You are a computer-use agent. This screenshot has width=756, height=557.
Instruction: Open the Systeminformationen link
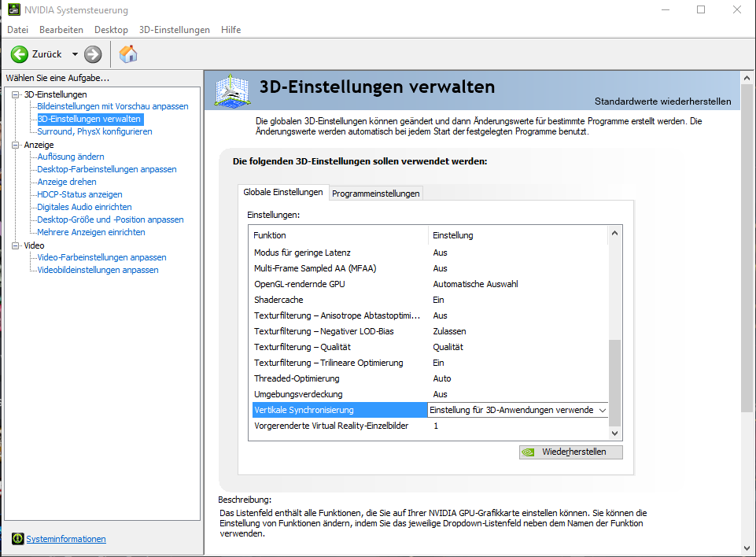[66, 539]
